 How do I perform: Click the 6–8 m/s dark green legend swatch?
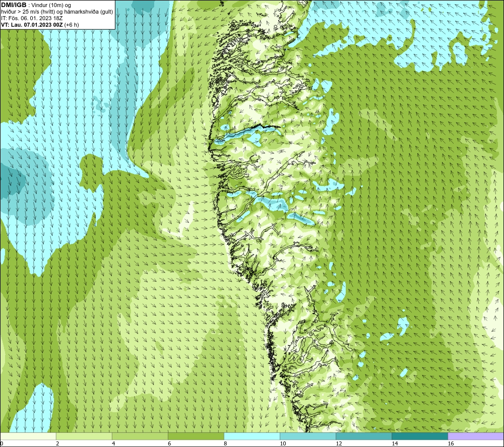point(196,436)
